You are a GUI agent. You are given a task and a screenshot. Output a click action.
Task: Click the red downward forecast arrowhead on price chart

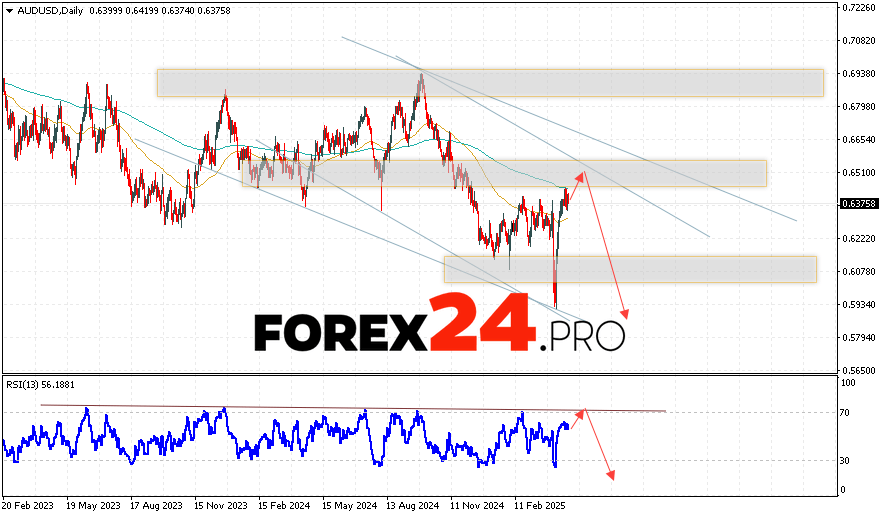click(627, 314)
